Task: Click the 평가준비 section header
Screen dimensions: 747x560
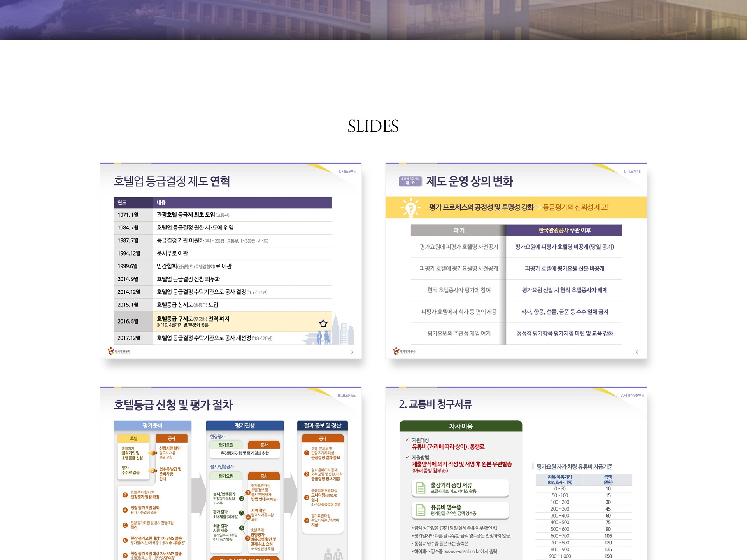Action: (153, 425)
